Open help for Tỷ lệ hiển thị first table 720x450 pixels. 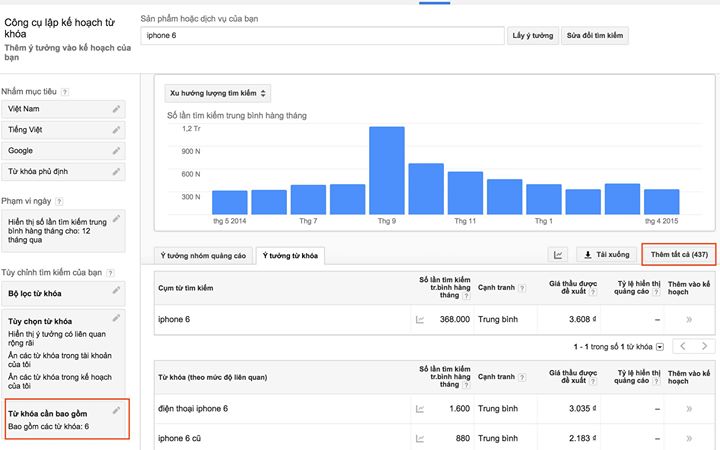point(656,292)
